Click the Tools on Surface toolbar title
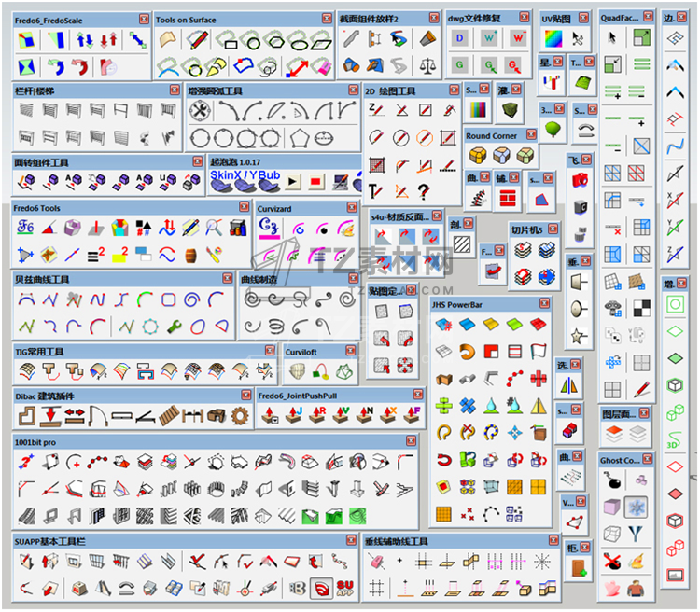The image size is (700, 612). (x=186, y=20)
